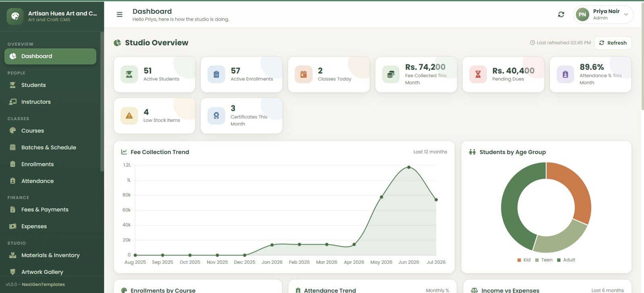This screenshot has width=644, height=293.
Task: Click the May 2026 chart data point
Action: [381, 197]
